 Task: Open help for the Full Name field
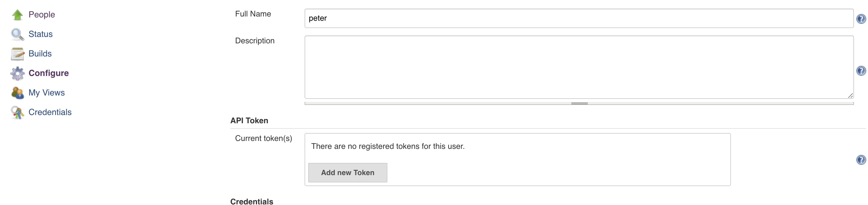[861, 19]
